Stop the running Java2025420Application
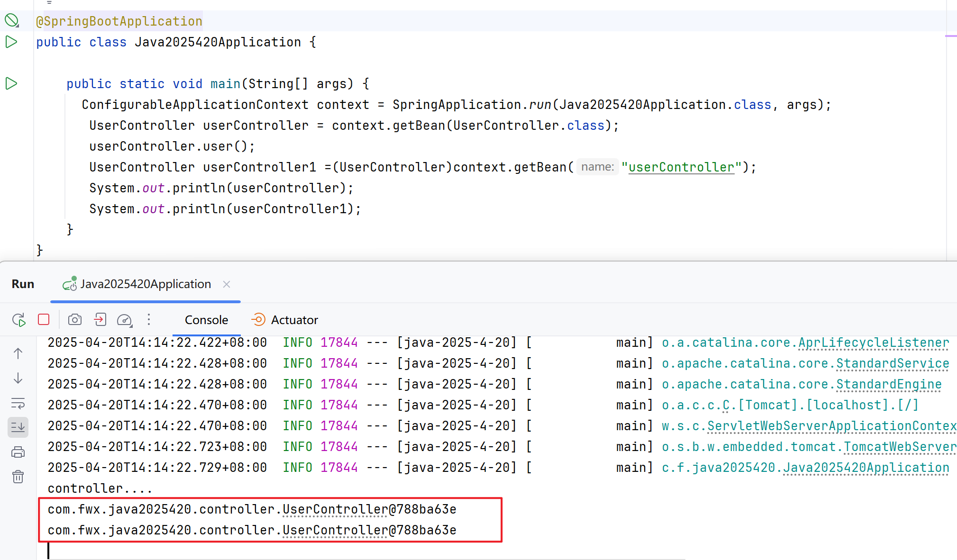 click(x=44, y=320)
